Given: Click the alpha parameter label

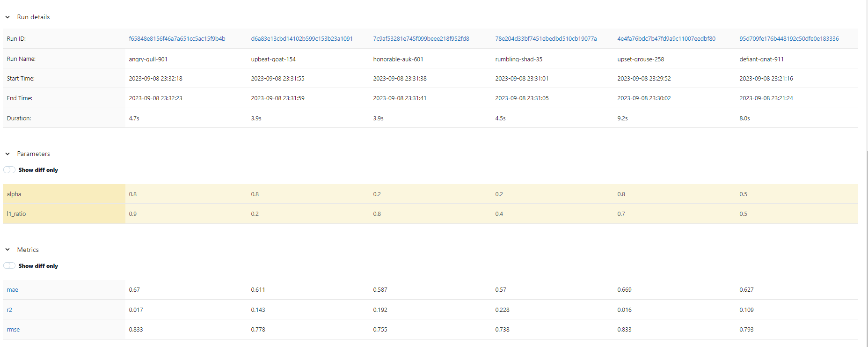Looking at the screenshot, I should pos(14,194).
